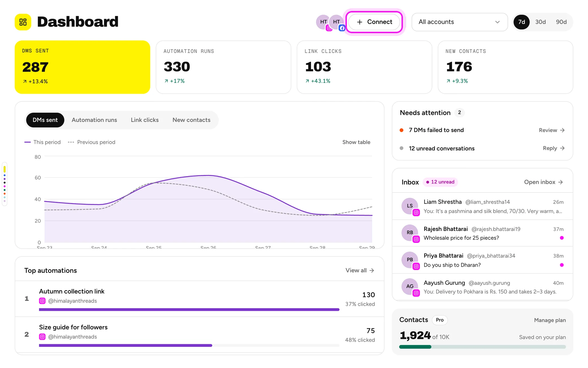
Task: Click the yellow marker in the left page navigator
Action: pos(5,169)
